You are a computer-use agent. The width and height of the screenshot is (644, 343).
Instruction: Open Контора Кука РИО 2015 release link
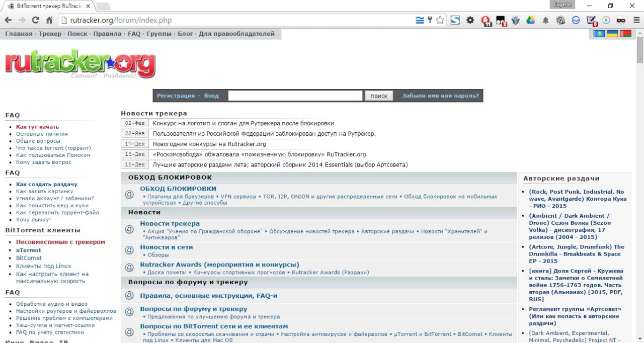[578, 199]
